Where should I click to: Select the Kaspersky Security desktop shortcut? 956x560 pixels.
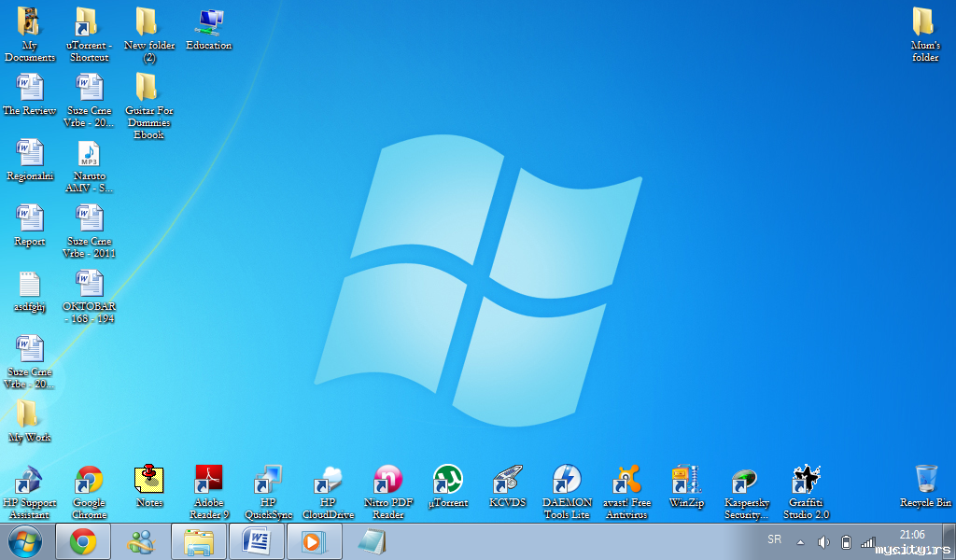[x=746, y=481]
